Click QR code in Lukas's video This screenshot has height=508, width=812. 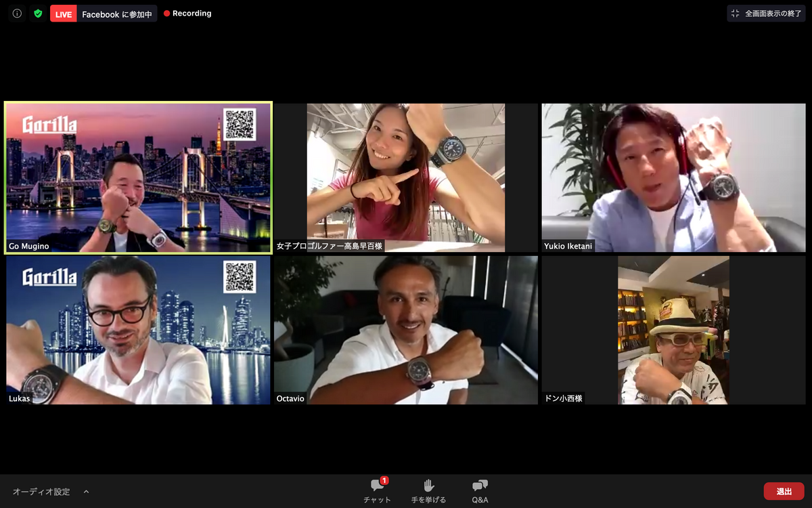240,276
